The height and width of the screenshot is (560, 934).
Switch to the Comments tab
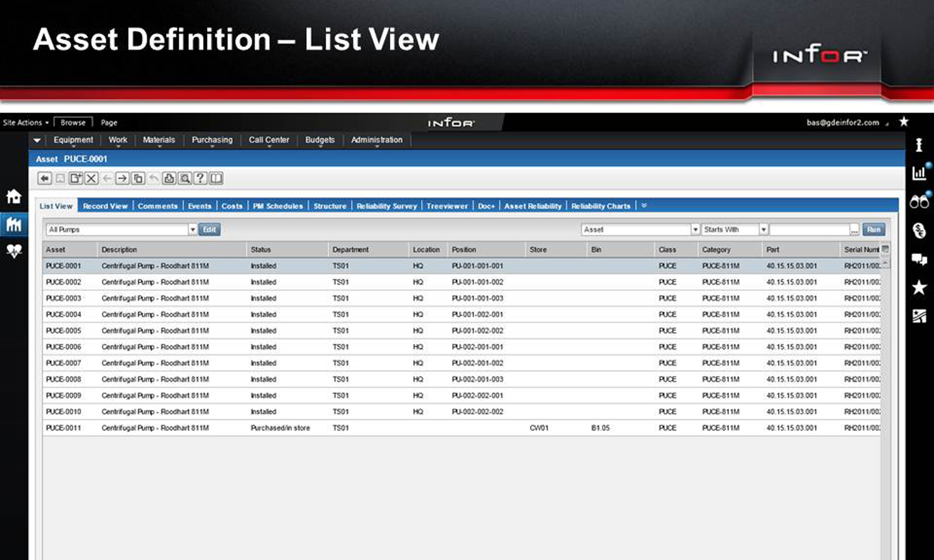click(158, 206)
